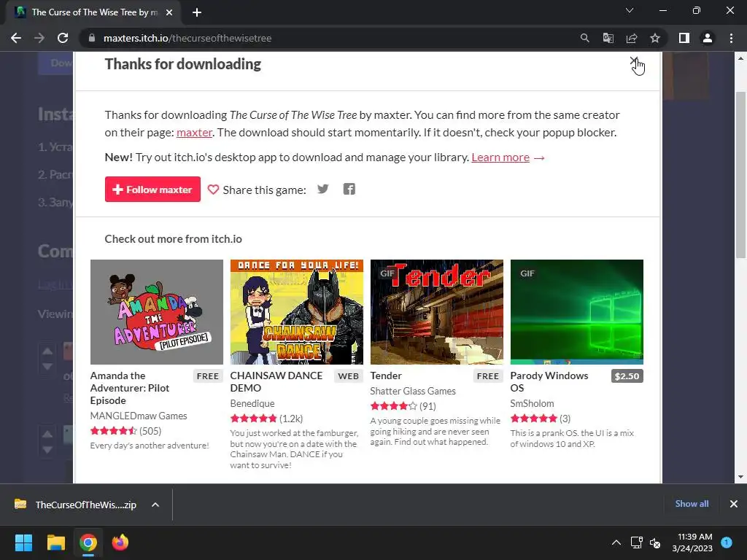The image size is (747, 560).
Task: Click the network status tray icon
Action: (x=636, y=542)
